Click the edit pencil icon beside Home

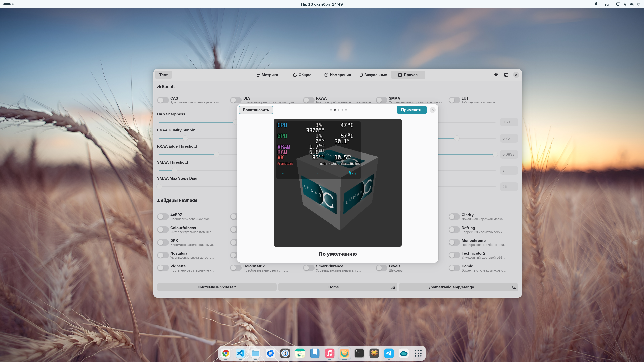(393, 287)
